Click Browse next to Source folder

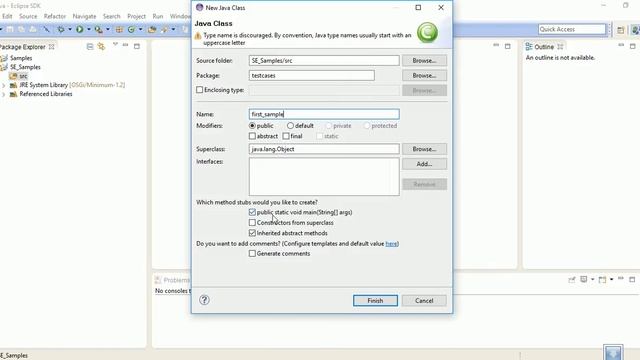tap(424, 60)
